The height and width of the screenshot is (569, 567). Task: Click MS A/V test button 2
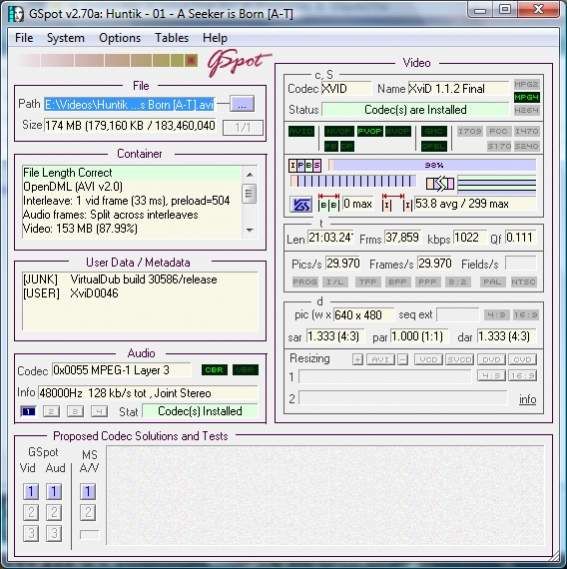(x=87, y=512)
